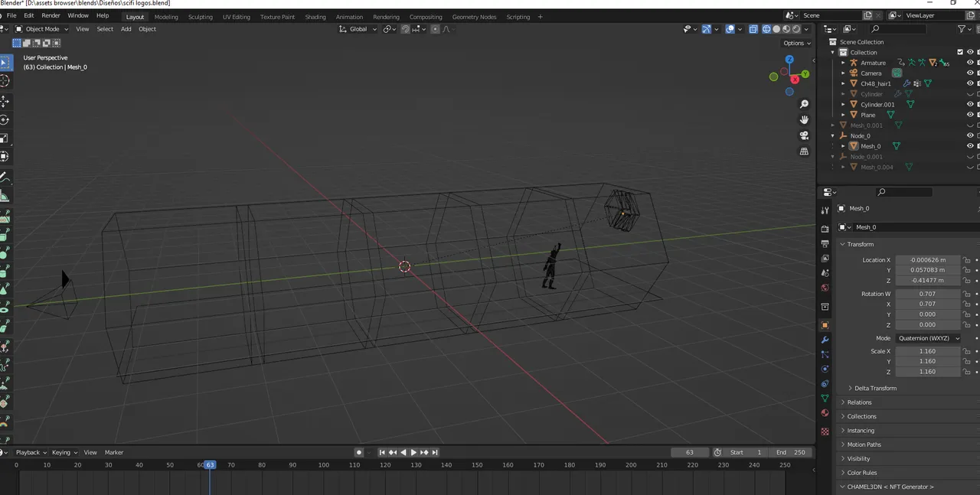
Task: Click the End frame field
Action: (x=789, y=452)
